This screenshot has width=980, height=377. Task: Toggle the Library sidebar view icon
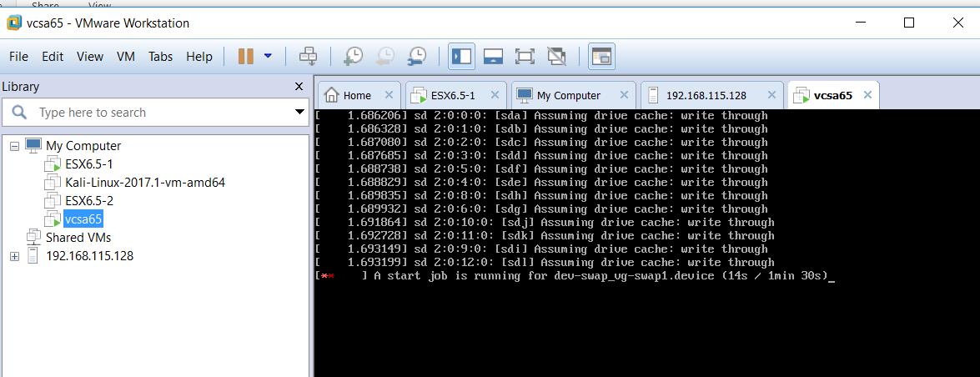point(461,56)
